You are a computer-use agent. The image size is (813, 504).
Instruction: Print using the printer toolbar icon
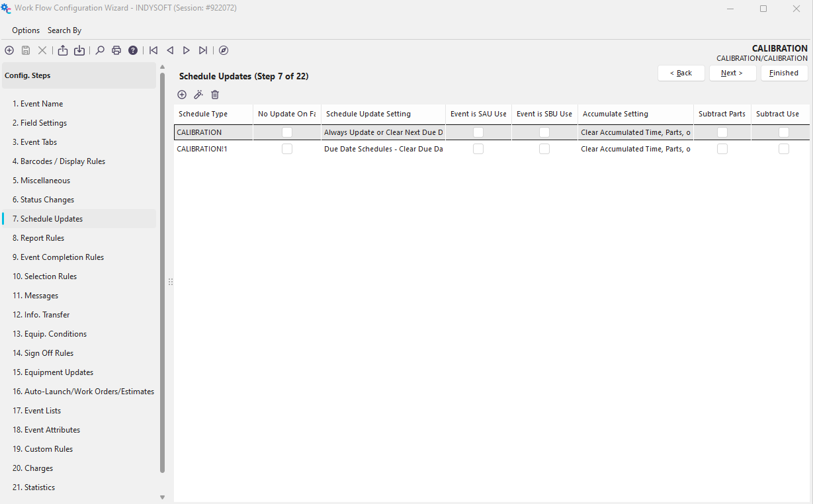[x=116, y=50]
